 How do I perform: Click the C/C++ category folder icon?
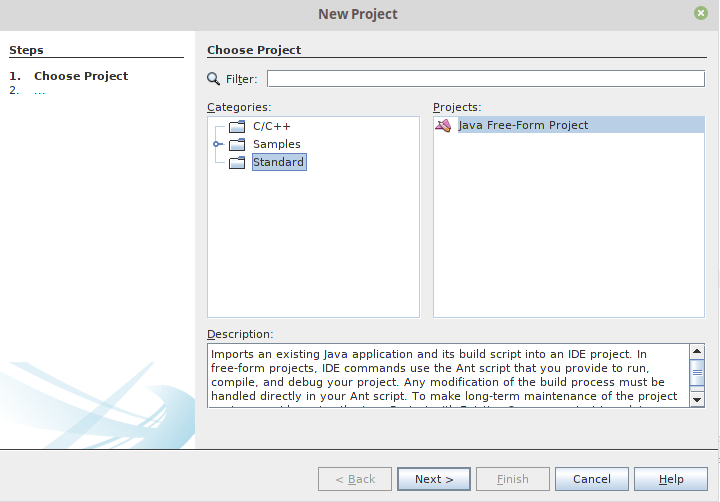237,127
